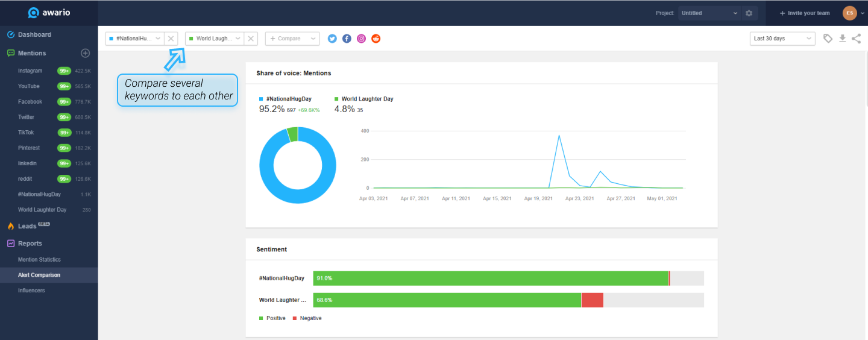The height and width of the screenshot is (340, 868).
Task: Click the Reports chart icon
Action: point(11,244)
